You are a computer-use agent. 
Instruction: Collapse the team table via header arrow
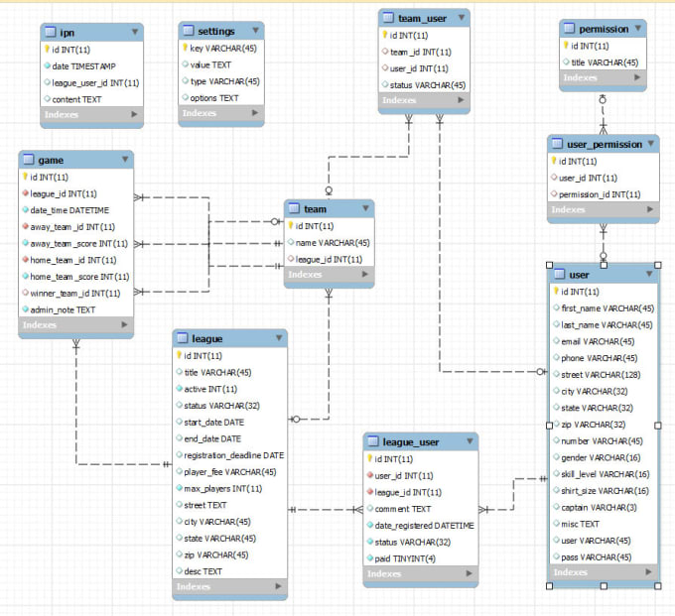[x=365, y=208]
